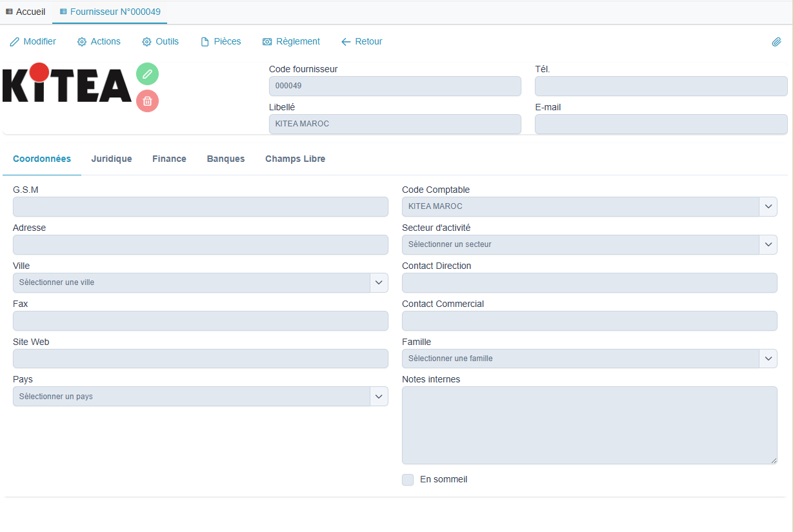Click the paperclip attachment icon
The image size is (793, 532).
pyautogui.click(x=776, y=42)
